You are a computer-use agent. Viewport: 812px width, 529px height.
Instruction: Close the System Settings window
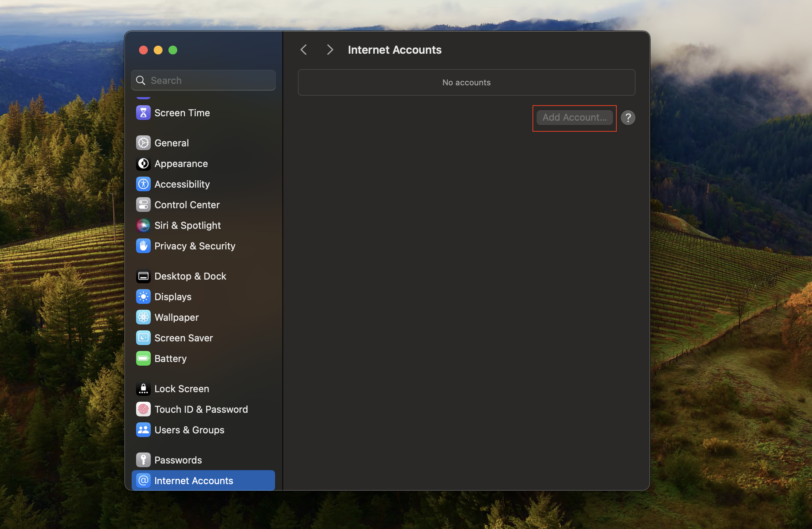(143, 50)
